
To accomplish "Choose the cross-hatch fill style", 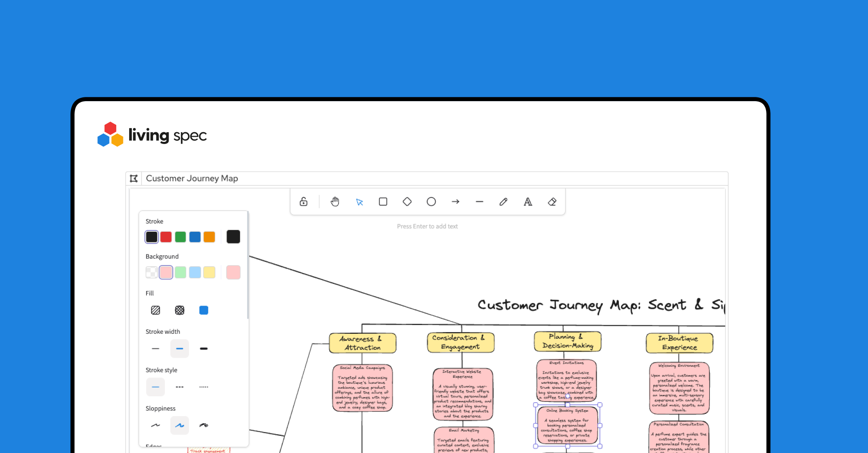I will (x=180, y=310).
